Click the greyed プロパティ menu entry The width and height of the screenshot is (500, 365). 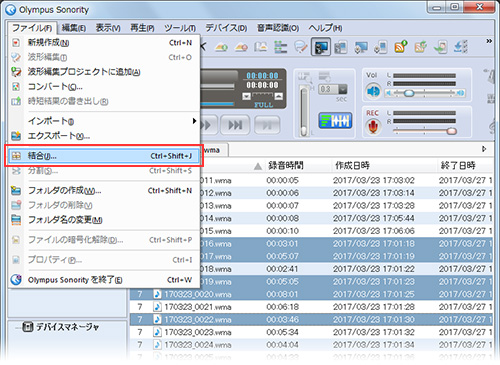click(103, 260)
